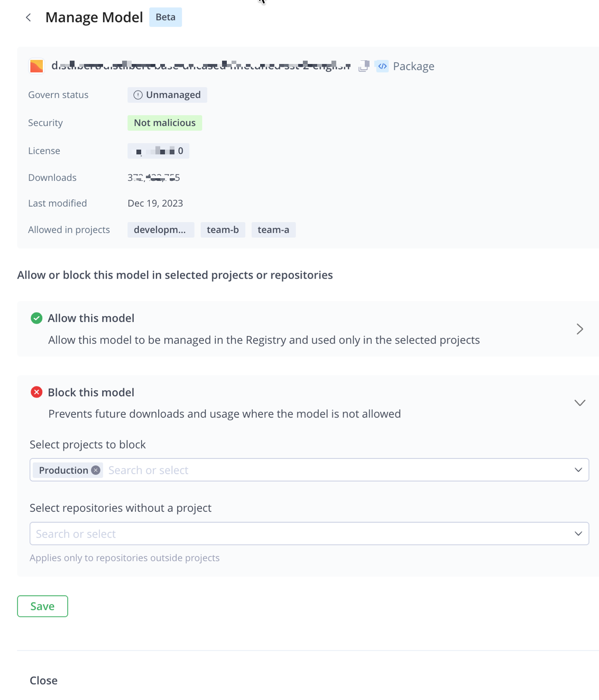Click the Package code icon
This screenshot has width=599, height=700.
tap(382, 66)
